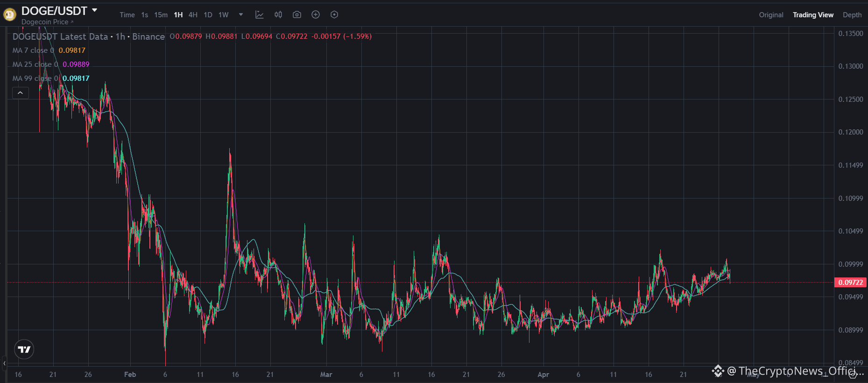868x383 pixels.
Task: Open chart settings hexagon icon
Action: [334, 14]
